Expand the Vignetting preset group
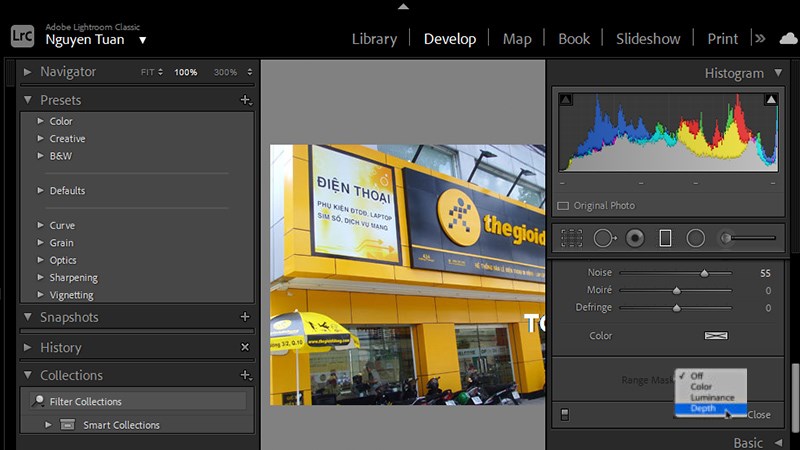This screenshot has height=450, width=800. (40, 294)
